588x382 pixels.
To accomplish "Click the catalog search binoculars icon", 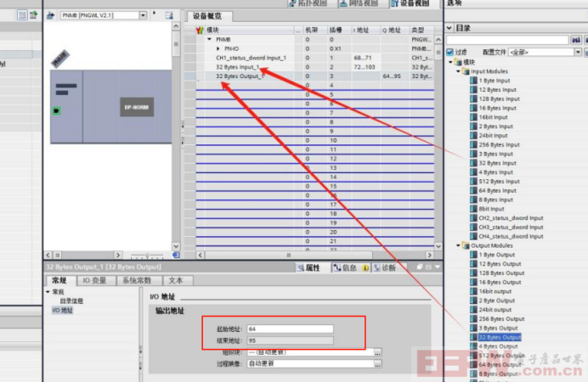I will point(576,40).
